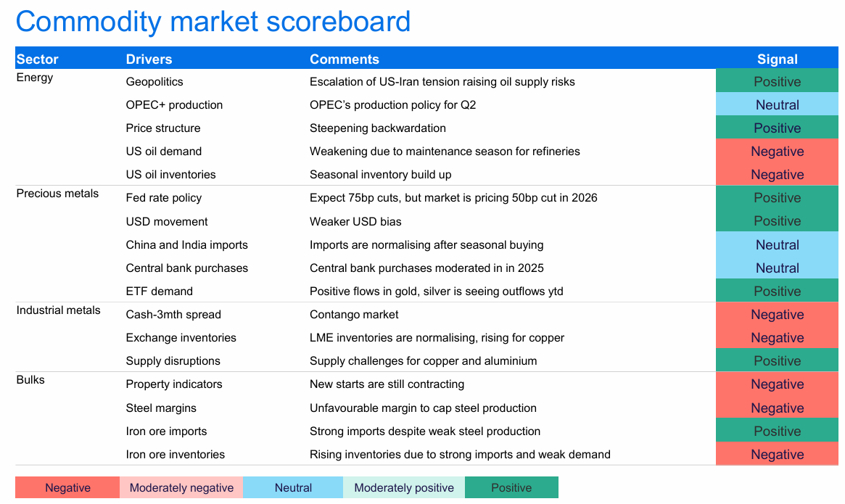Click the Commodity market scoreboard title
The width and height of the screenshot is (845, 504).
tap(213, 22)
